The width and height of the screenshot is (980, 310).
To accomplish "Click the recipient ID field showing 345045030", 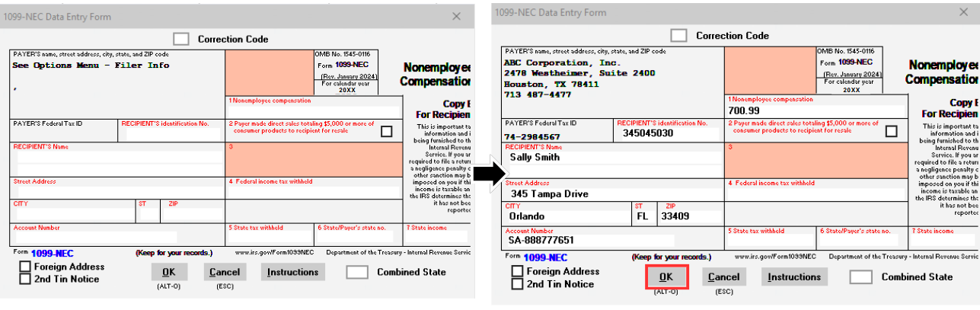I will coord(667,133).
